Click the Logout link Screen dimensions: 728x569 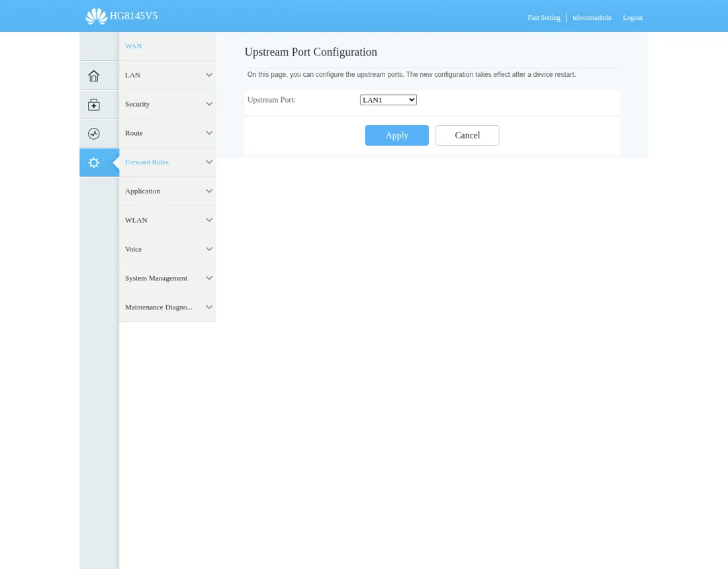(x=633, y=18)
